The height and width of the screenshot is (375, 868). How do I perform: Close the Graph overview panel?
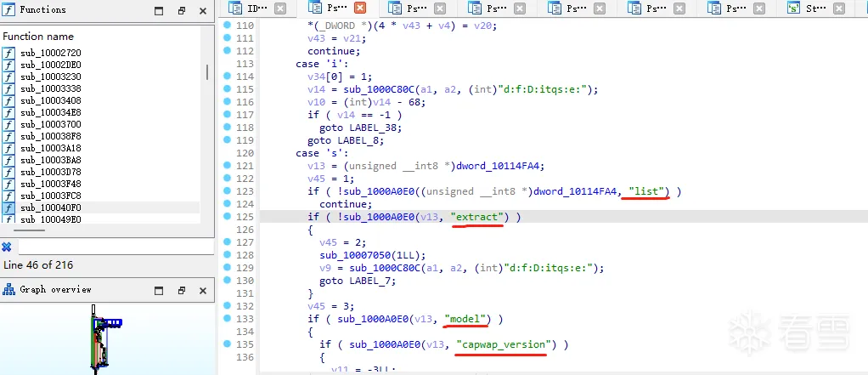pos(203,291)
